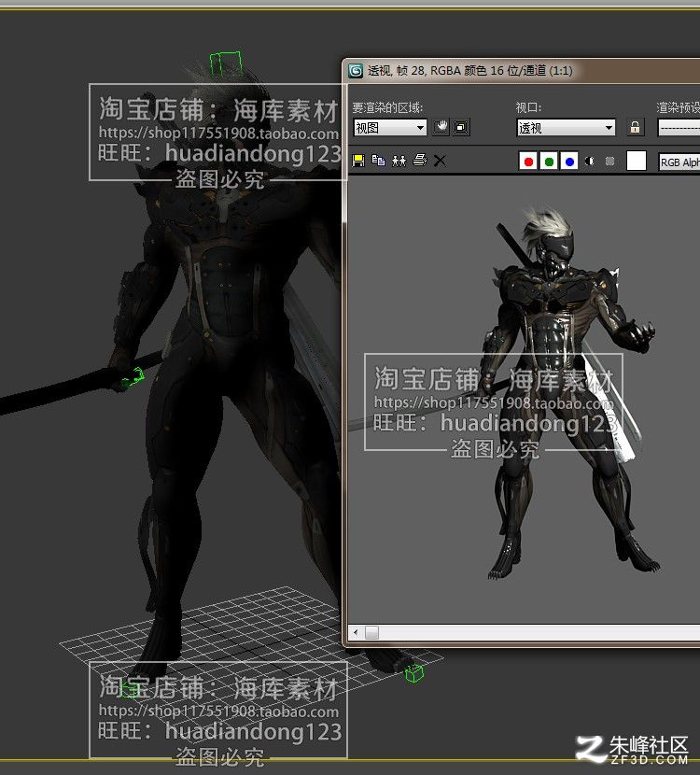Open the area to render dropdown

point(390,128)
